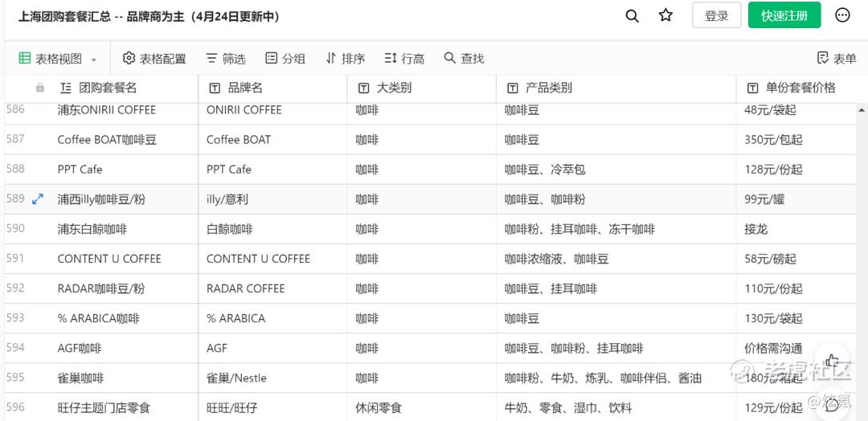
Task: Click cell 浦东ONIRII COFFEE
Action: [107, 110]
